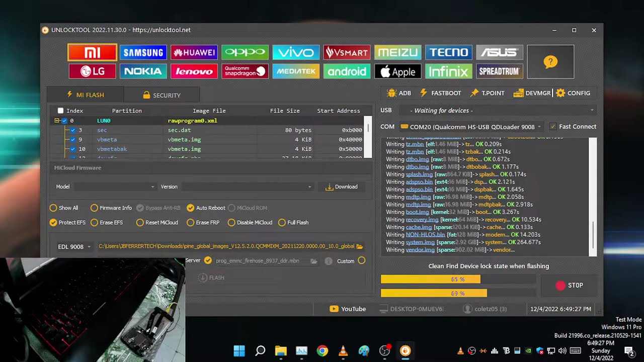
Task: Open VLC from the taskbar
Action: 344,351
